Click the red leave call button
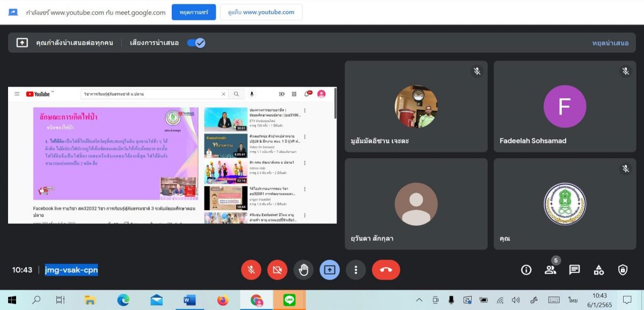This screenshot has height=310, width=644. [386, 270]
